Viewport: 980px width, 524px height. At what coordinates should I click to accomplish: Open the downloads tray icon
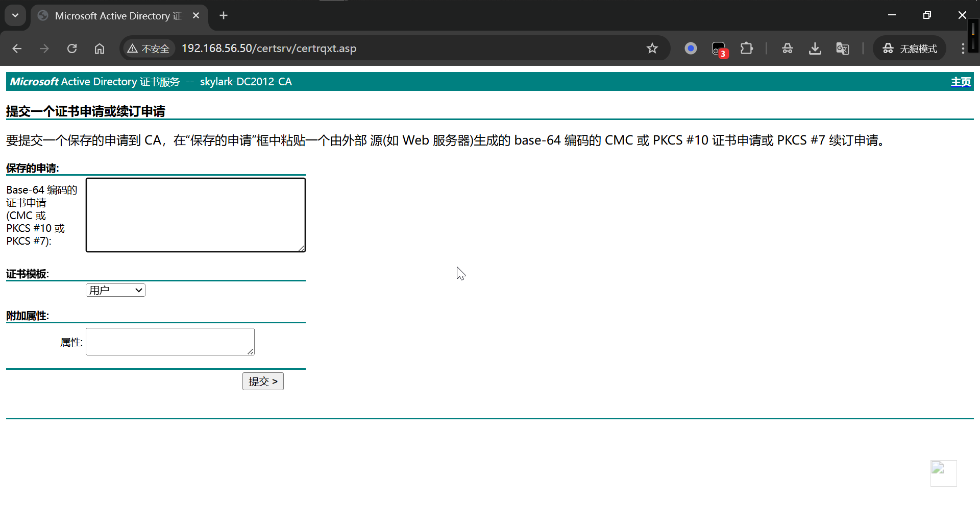(815, 49)
